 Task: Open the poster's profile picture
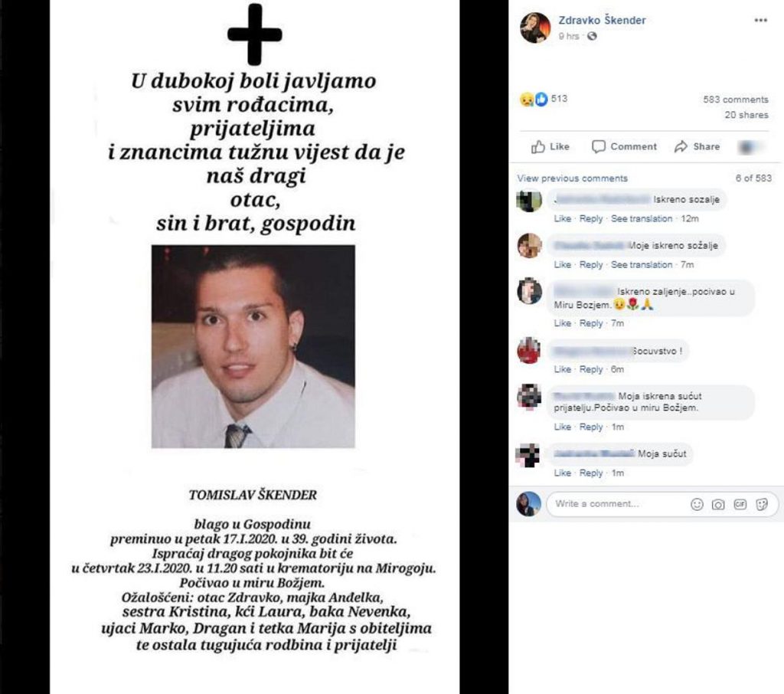[x=535, y=28]
